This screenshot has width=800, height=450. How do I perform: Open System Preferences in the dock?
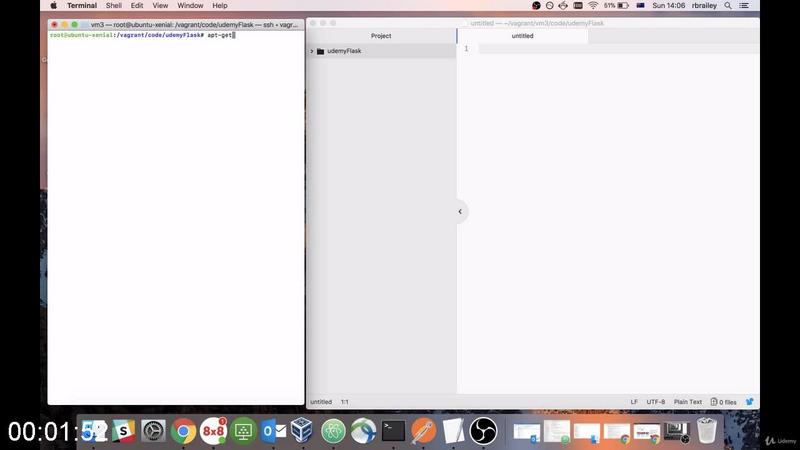(x=153, y=431)
